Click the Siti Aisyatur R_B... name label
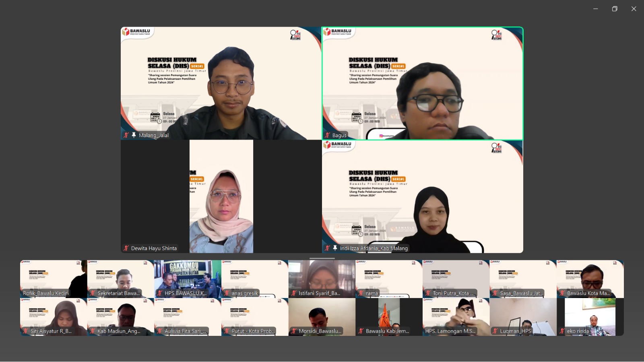 [x=51, y=331]
